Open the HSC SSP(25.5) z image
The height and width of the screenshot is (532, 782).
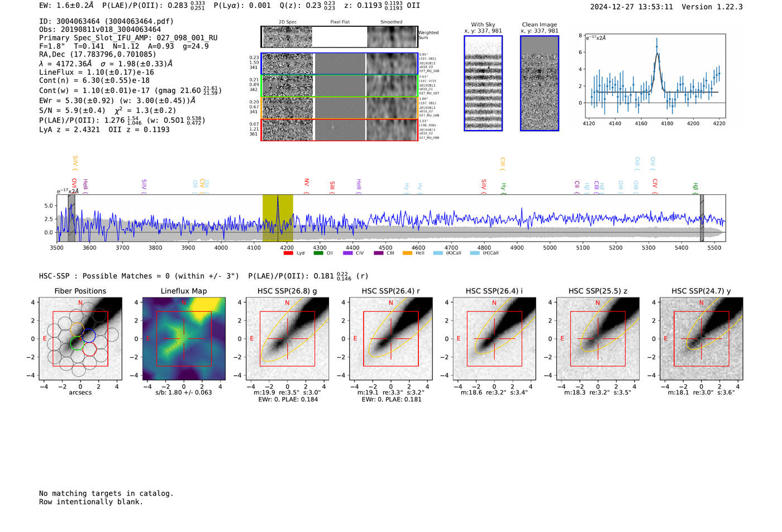[598, 339]
